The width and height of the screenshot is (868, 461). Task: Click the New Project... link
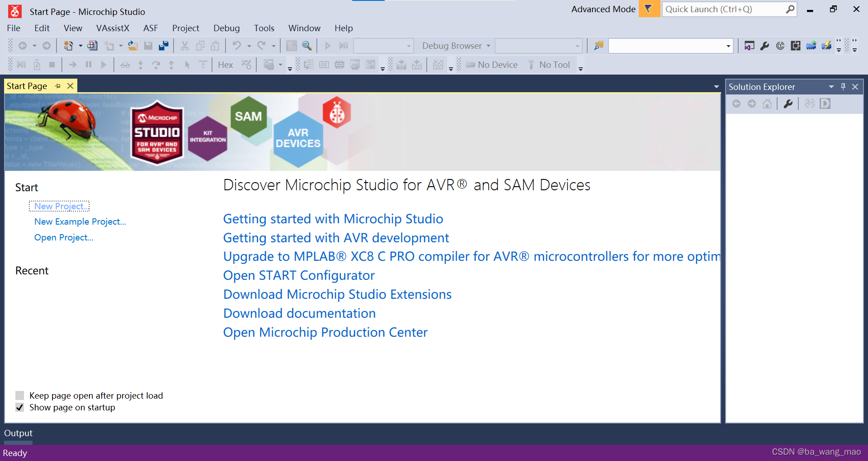pos(59,206)
